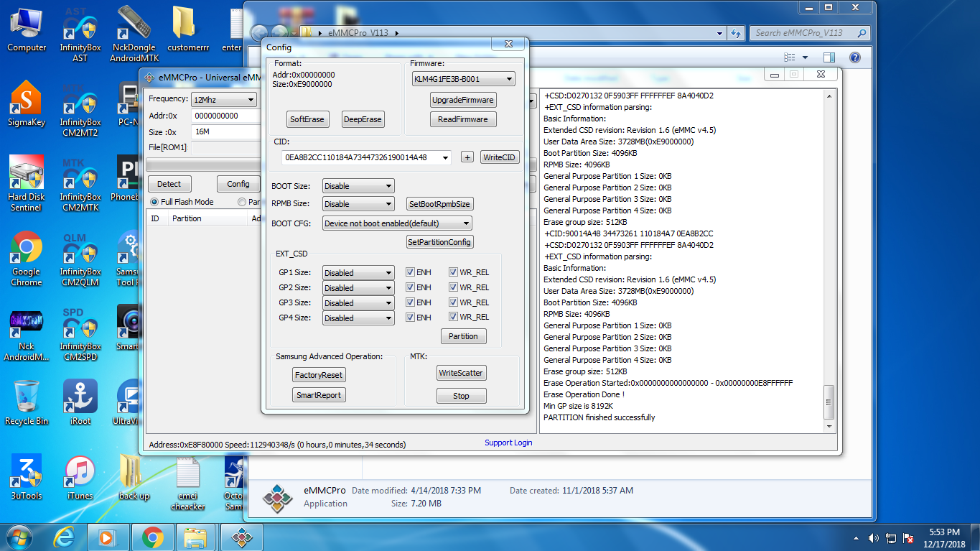Open the Windows Start menu
Image resolution: width=980 pixels, height=551 pixels.
[19, 537]
